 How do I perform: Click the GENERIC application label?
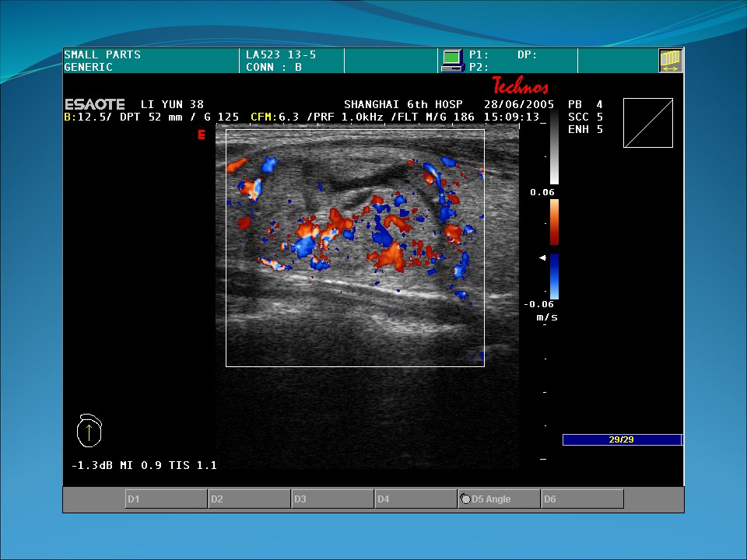89,67
